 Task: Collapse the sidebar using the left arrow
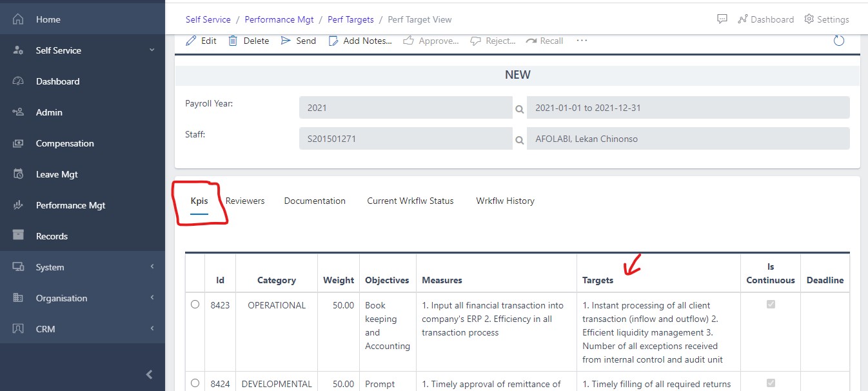pyautogui.click(x=149, y=374)
